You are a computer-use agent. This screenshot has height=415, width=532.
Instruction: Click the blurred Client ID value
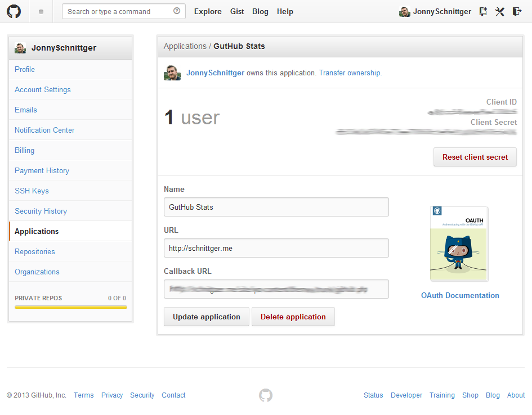click(472, 112)
